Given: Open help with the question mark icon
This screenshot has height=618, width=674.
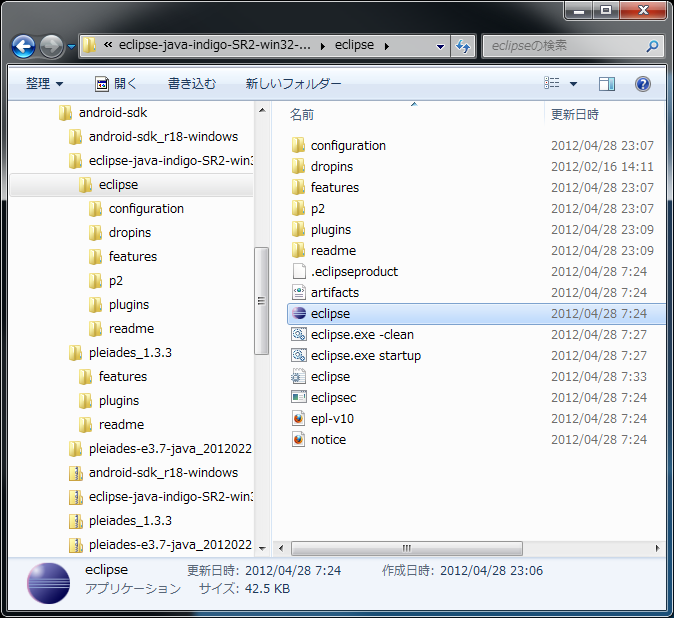Looking at the screenshot, I should point(643,84).
